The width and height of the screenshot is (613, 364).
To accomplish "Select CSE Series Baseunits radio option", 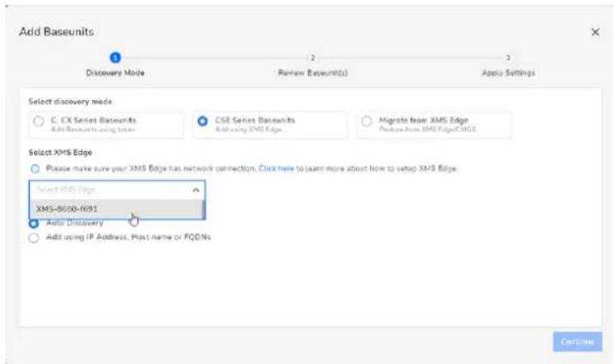I will click(x=203, y=121).
